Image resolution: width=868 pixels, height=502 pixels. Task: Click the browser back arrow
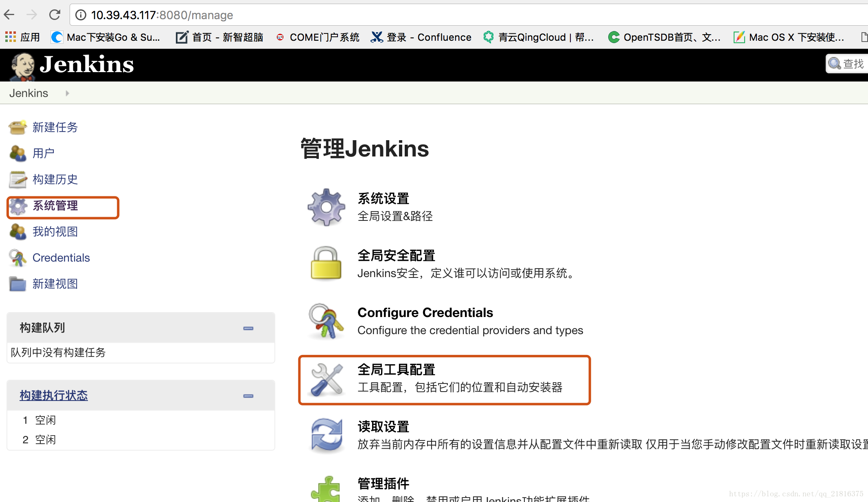pyautogui.click(x=9, y=15)
